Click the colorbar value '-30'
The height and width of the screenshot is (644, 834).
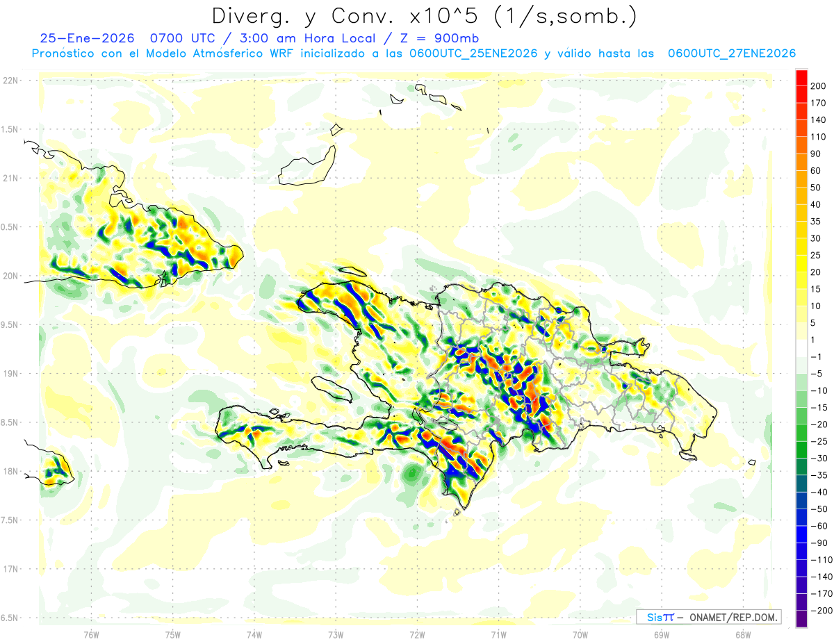(820, 458)
